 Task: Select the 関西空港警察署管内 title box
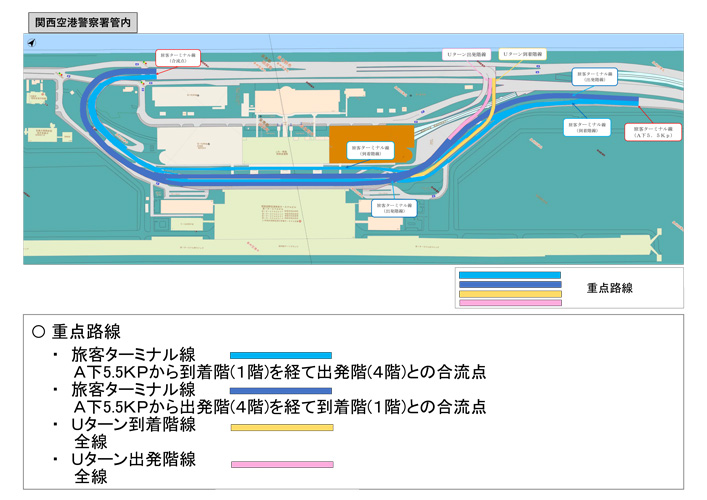[83, 23]
